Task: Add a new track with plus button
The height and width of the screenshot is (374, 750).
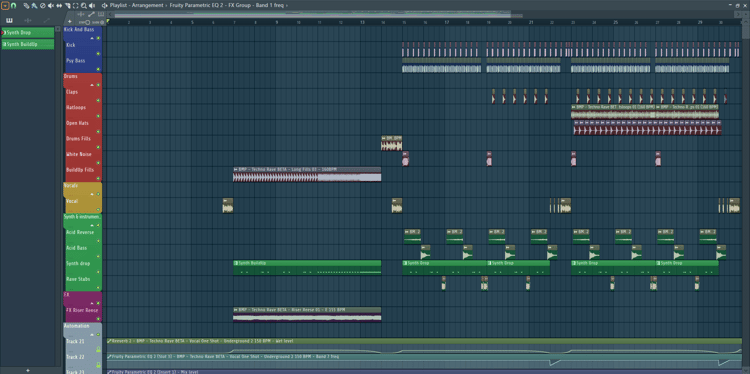Action: (69, 22)
